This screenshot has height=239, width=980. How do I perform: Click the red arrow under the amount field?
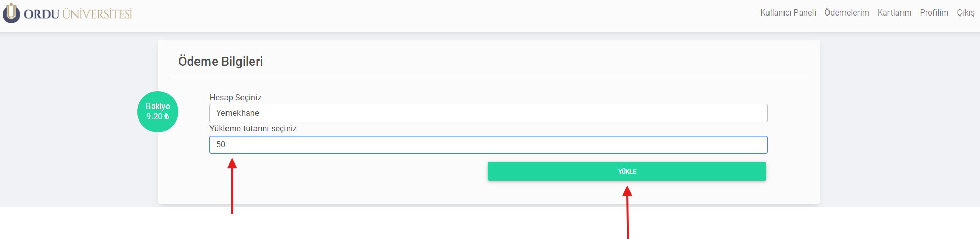tap(232, 186)
